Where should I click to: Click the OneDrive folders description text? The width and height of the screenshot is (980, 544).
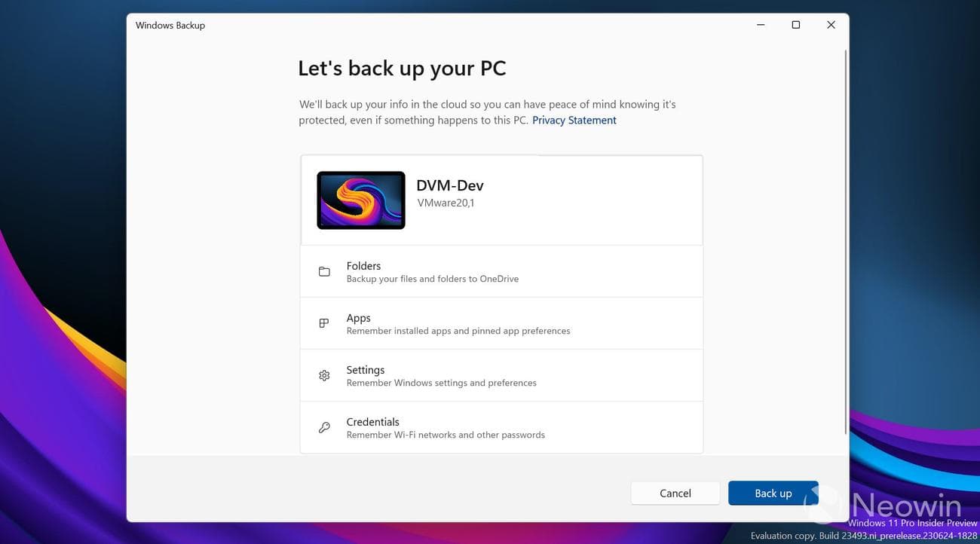point(432,279)
